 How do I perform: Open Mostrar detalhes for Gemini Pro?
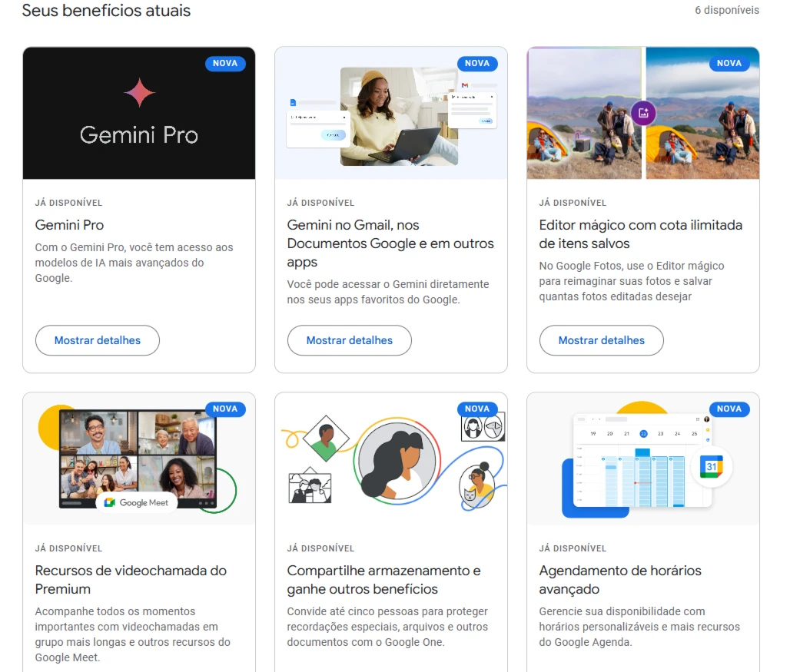(x=98, y=340)
